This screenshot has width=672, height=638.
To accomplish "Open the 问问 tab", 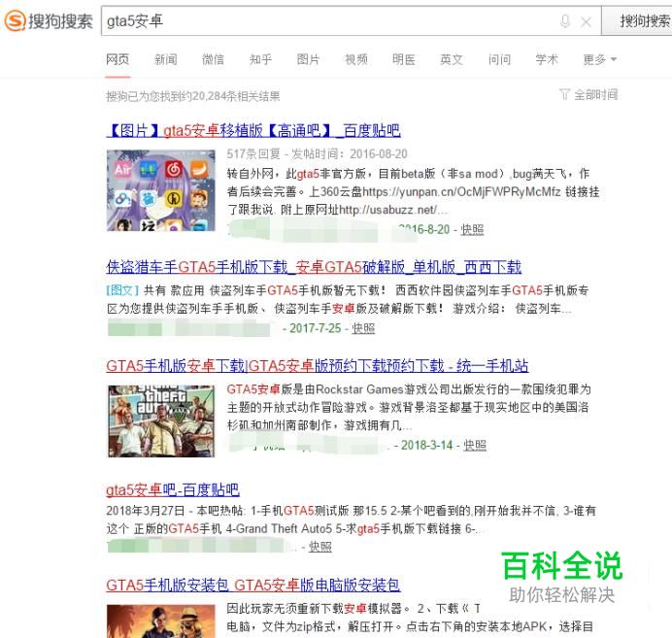I will coord(499,59).
